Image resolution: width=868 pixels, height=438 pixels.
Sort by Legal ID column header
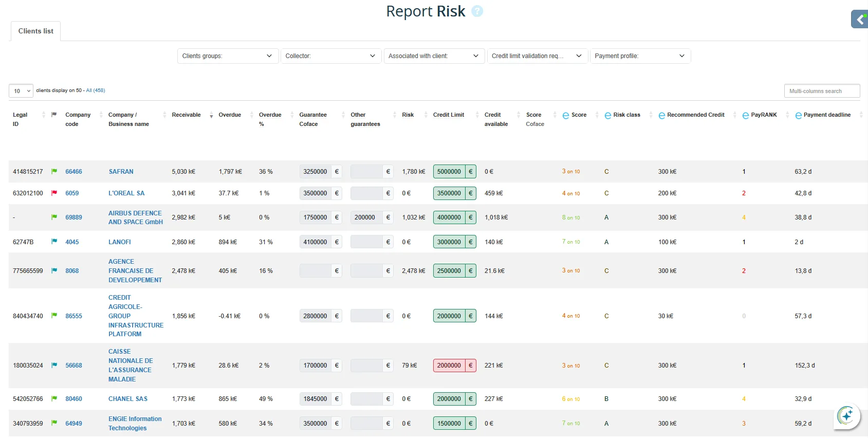tap(20, 119)
